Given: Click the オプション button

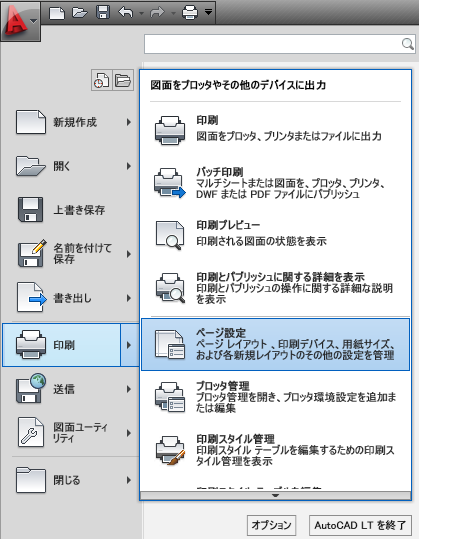Looking at the screenshot, I should [x=271, y=525].
